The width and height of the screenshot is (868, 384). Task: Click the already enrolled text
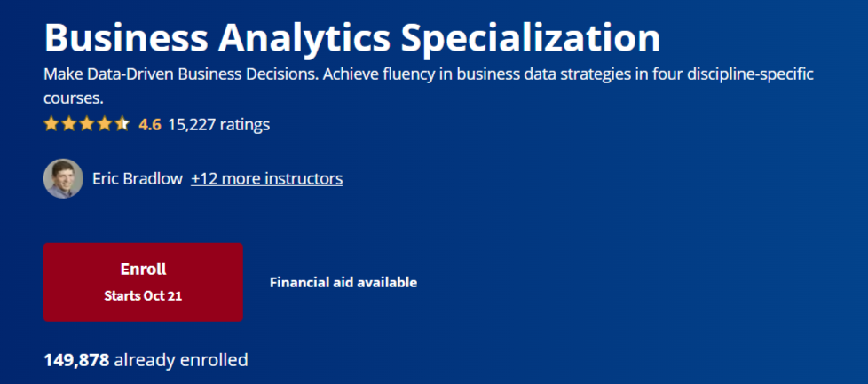(x=181, y=360)
